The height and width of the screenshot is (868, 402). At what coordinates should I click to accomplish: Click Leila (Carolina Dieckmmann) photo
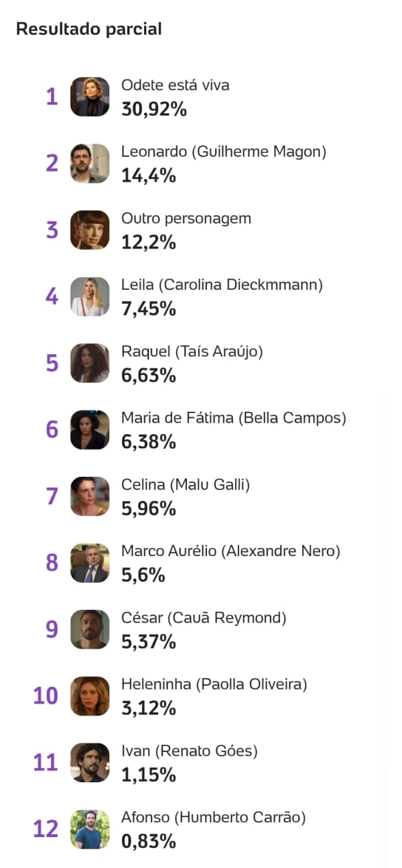90,296
